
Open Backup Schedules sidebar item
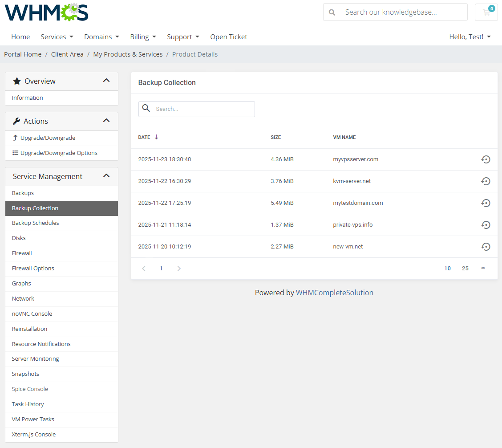(61, 223)
